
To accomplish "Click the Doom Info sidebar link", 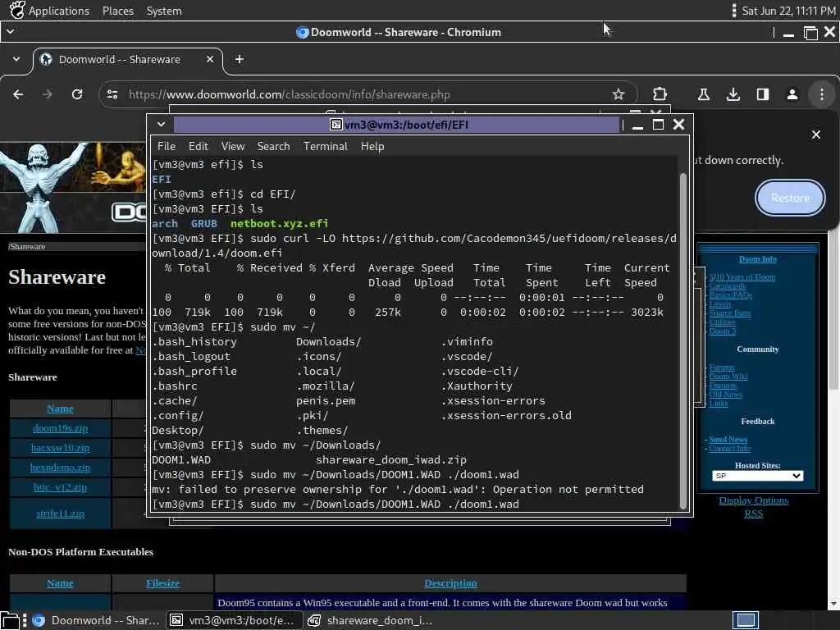I will click(757, 258).
